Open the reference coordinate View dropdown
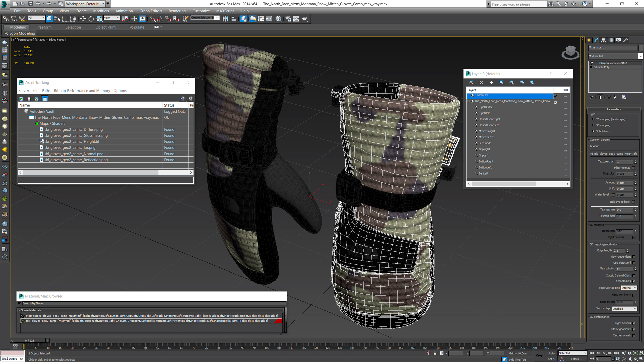644x362 pixels. 112,18
